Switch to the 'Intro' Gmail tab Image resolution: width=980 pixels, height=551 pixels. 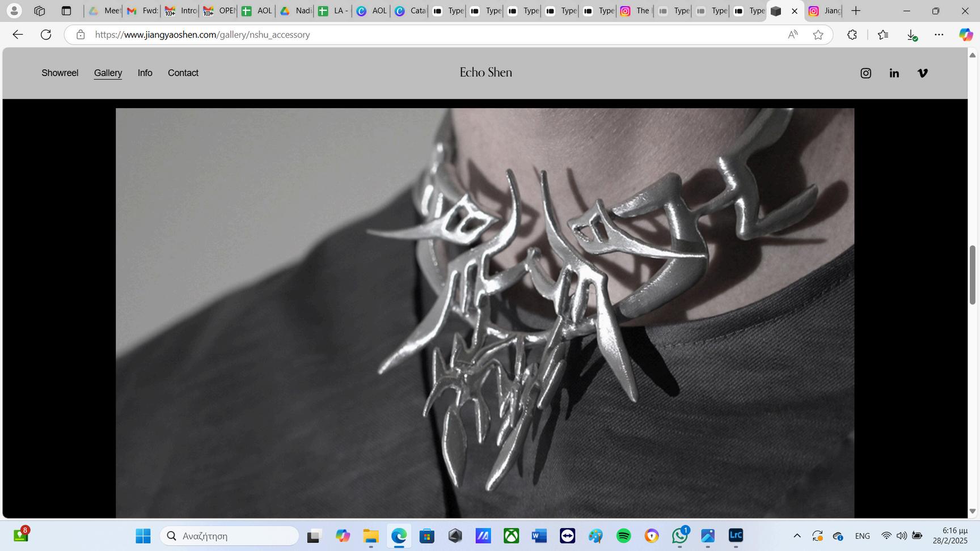coord(179,11)
